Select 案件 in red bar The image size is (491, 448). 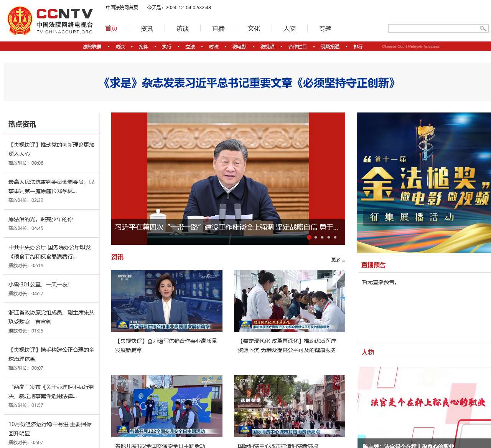[143, 46]
